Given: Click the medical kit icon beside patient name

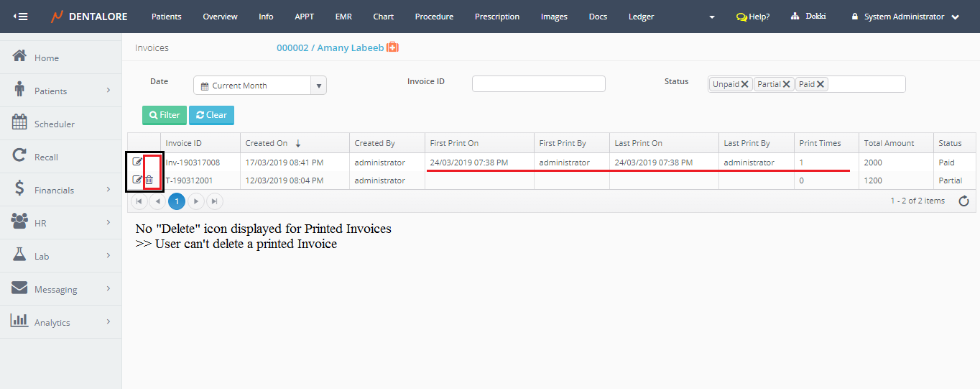Looking at the screenshot, I should coord(392,47).
